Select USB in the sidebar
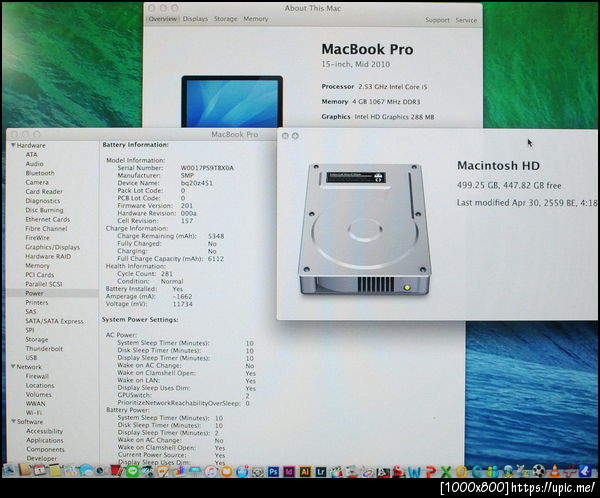This screenshot has height=498, width=600. (x=31, y=358)
